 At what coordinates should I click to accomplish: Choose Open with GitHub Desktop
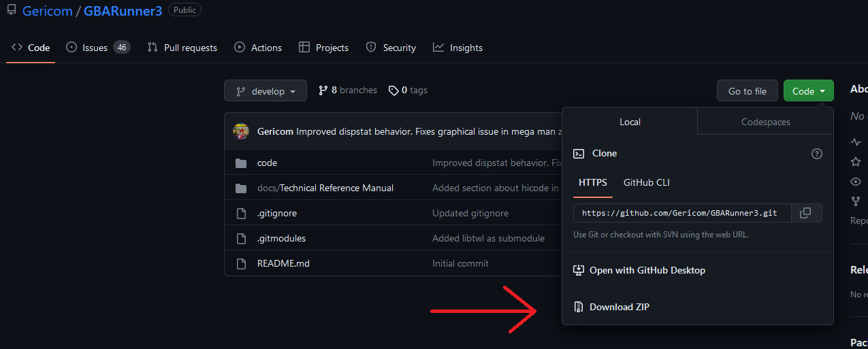click(x=698, y=270)
